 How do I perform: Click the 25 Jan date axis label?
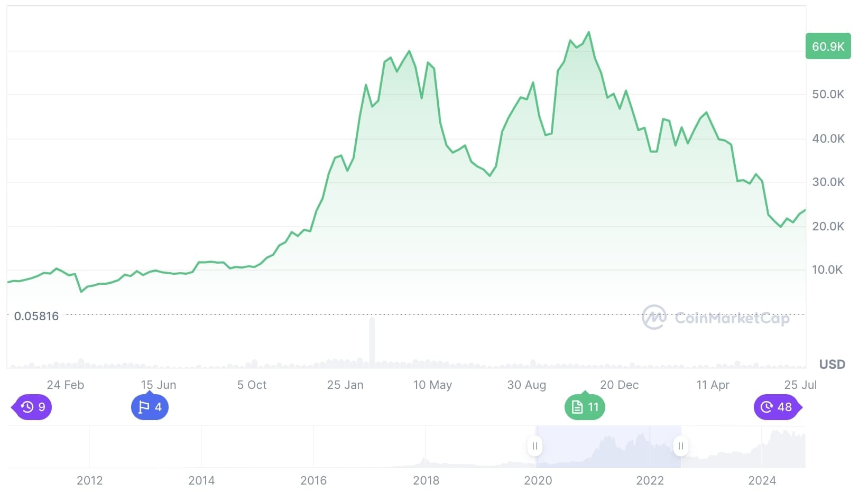[x=345, y=385]
